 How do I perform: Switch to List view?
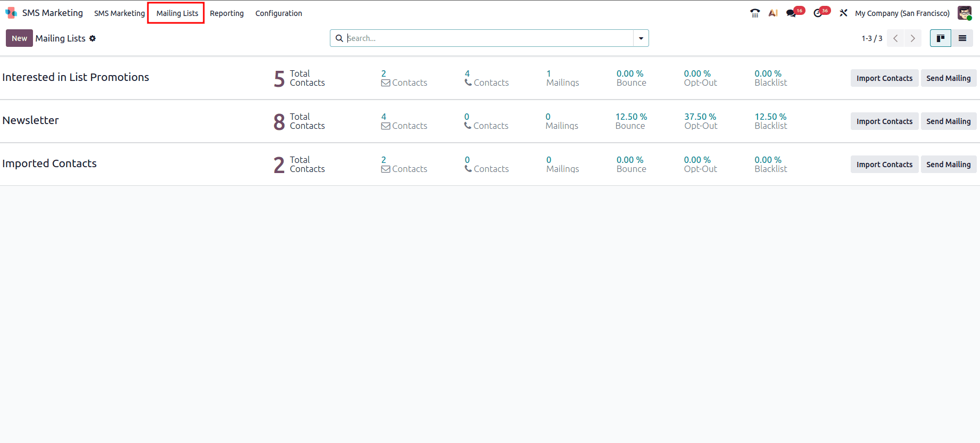tap(962, 38)
